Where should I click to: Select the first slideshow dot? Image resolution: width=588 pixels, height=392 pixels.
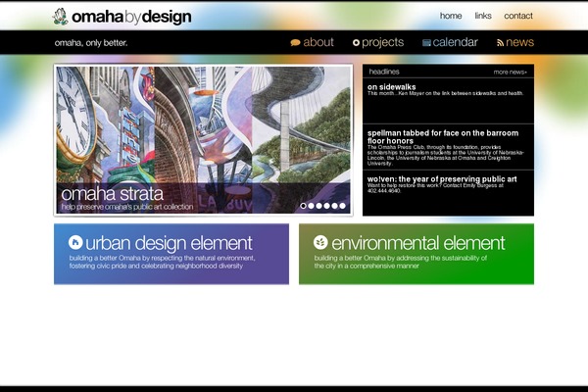click(303, 206)
